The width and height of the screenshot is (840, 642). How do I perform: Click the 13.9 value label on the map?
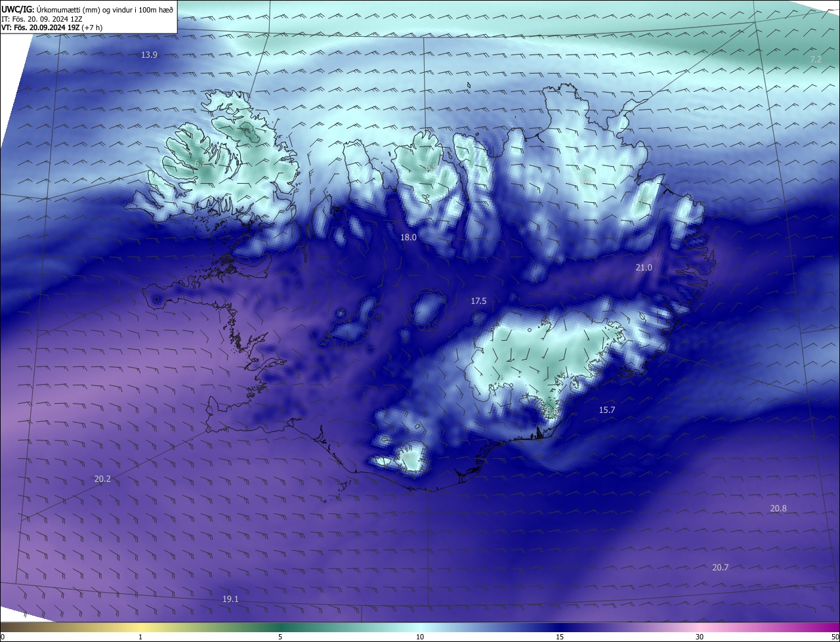click(x=150, y=54)
